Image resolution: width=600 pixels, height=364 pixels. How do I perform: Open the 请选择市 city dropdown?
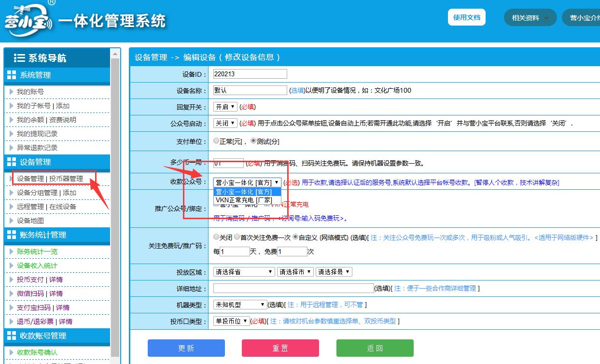295,272
